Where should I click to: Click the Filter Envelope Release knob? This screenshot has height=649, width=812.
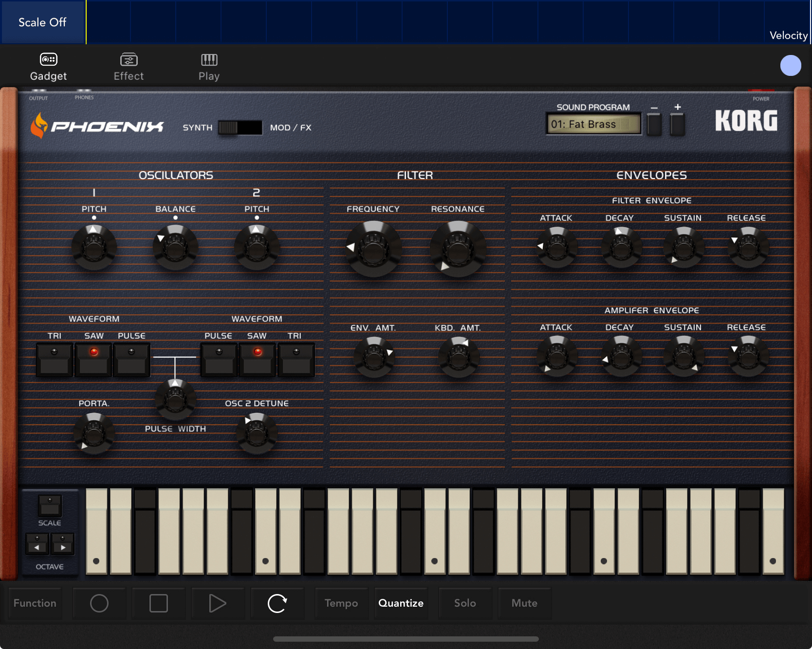[x=748, y=248]
